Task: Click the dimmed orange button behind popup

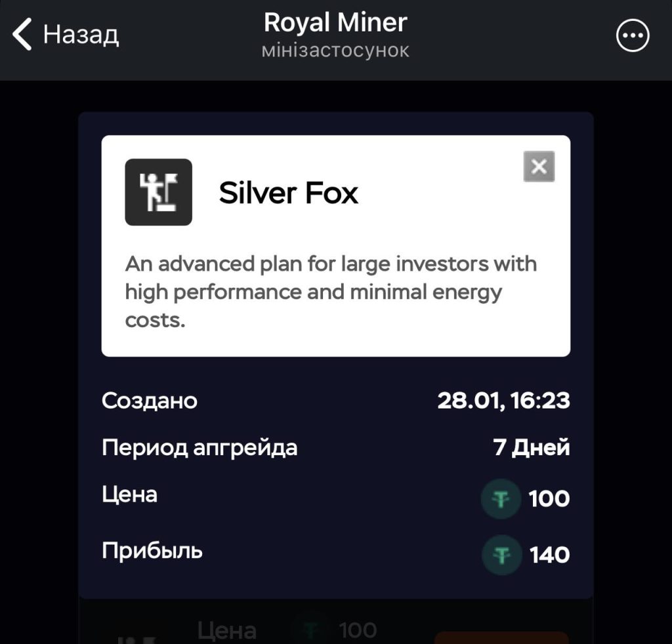Action: coord(501,637)
